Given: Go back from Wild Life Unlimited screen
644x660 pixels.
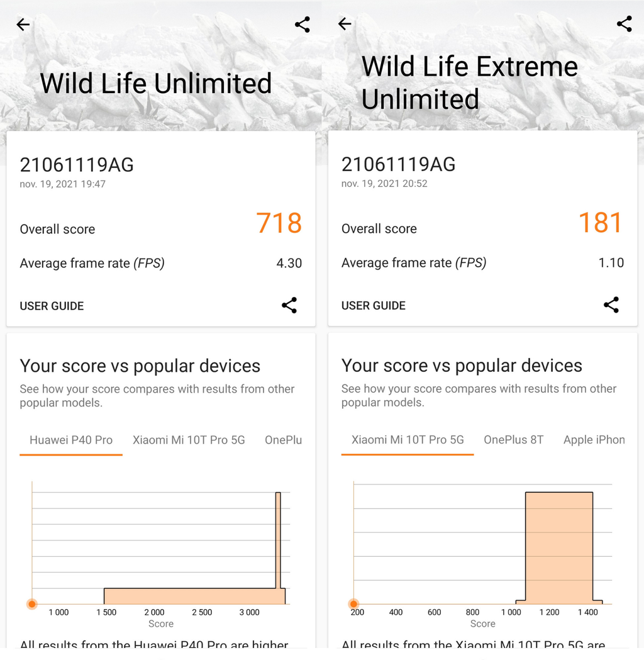Looking at the screenshot, I should pos(23,25).
